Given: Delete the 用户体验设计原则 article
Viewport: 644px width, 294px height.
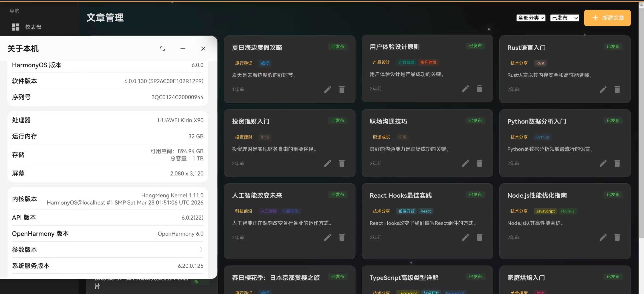Looking at the screenshot, I should pyautogui.click(x=479, y=89).
